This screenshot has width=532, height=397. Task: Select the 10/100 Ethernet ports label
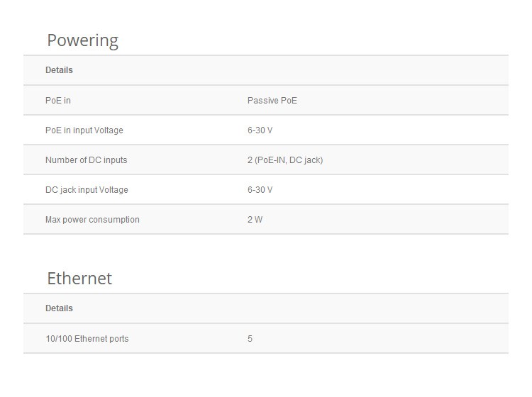tap(87, 339)
